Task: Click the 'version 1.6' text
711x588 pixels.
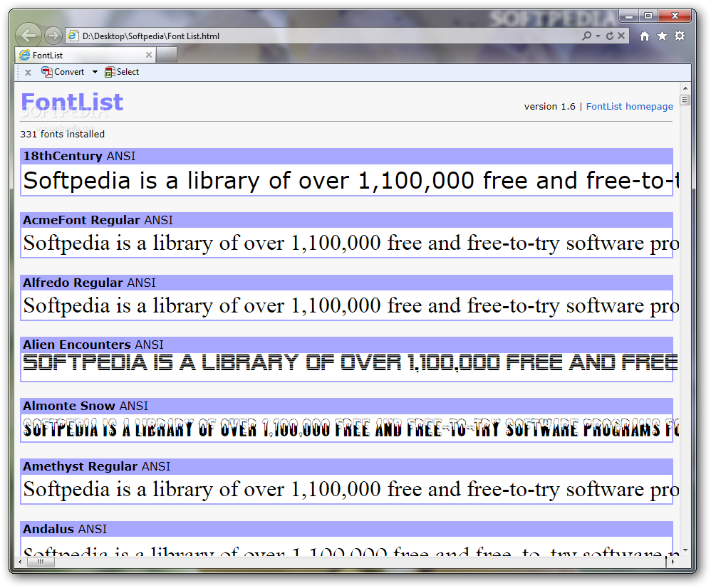Action: 549,107
